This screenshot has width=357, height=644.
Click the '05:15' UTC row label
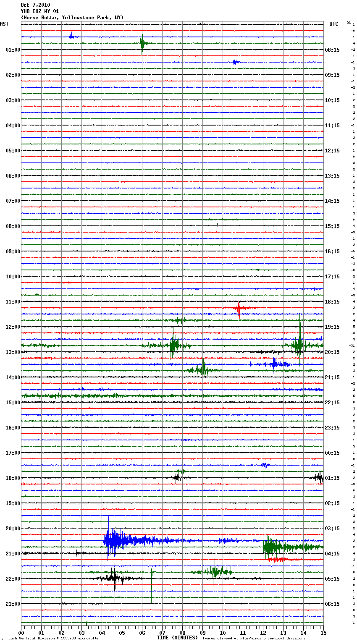332,579
